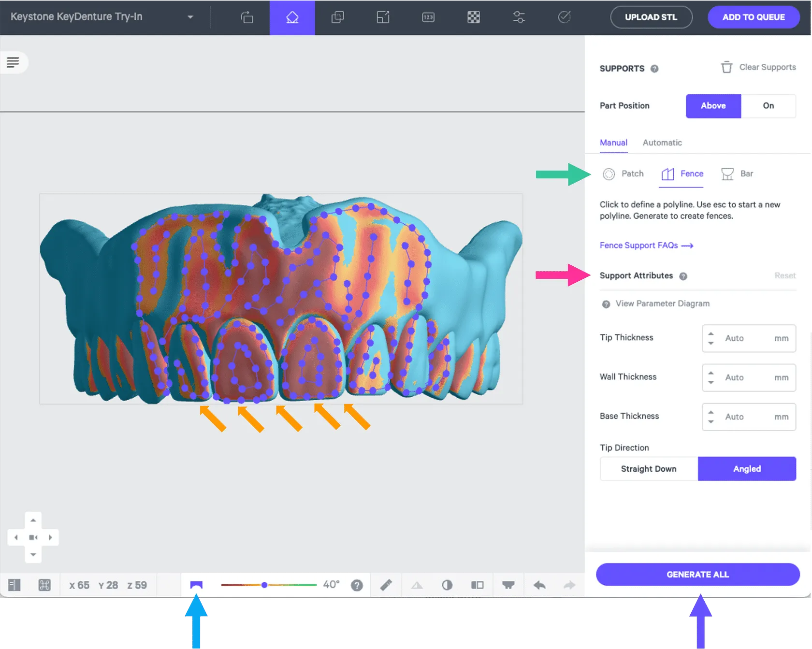This screenshot has height=649, width=812.
Task: Toggle the build platform view icon
Action: pyautogui.click(x=508, y=585)
